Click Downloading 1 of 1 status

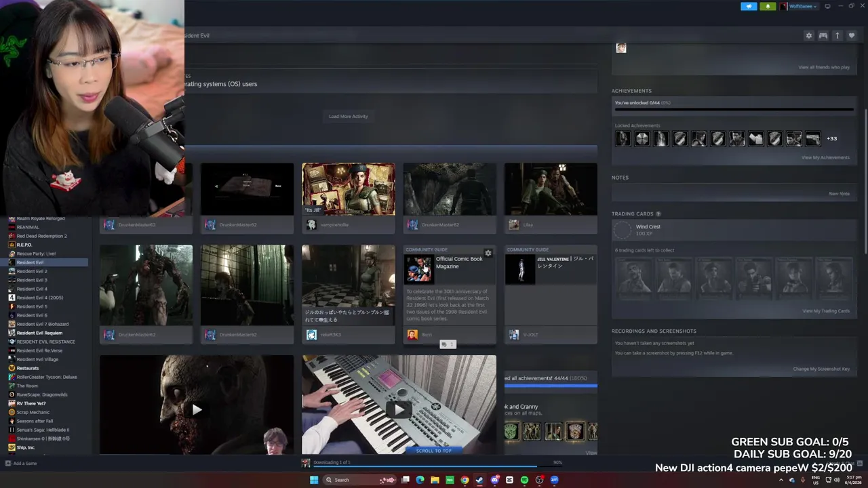coord(332,462)
